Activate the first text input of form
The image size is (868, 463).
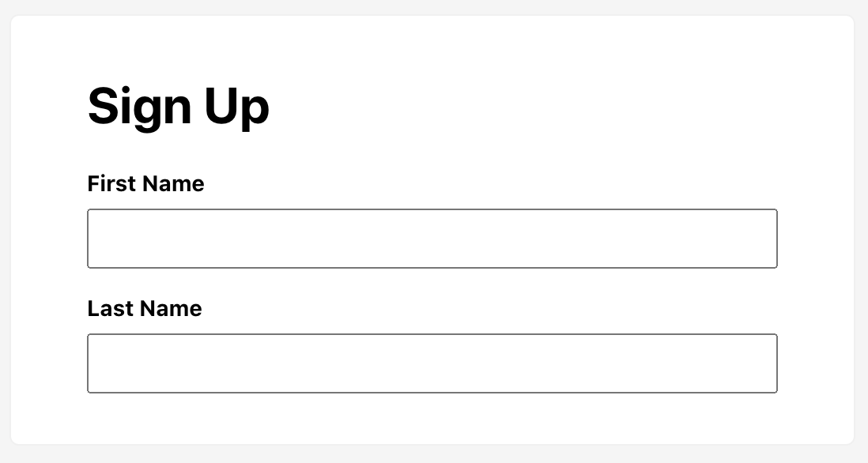432,239
